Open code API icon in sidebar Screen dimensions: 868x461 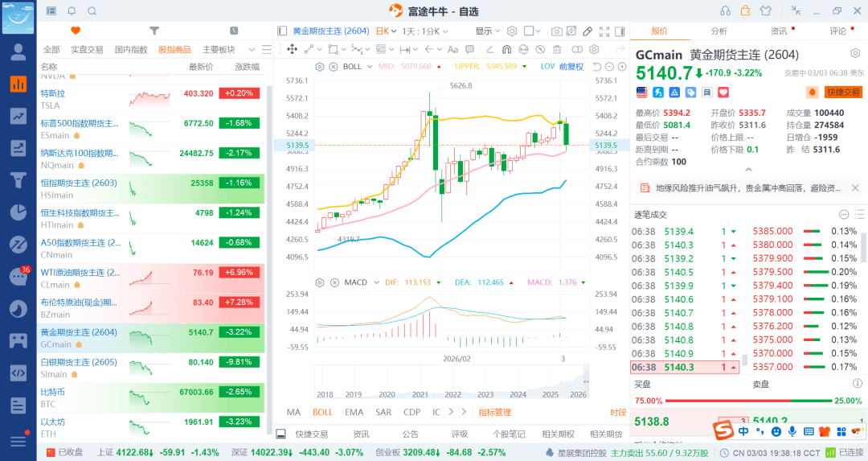(18, 373)
